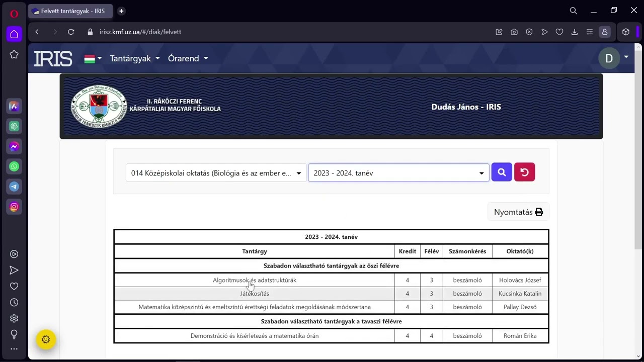Click instructor Kucsinka Katalin
Viewport: 644px width, 362px height.
pyautogui.click(x=520, y=294)
